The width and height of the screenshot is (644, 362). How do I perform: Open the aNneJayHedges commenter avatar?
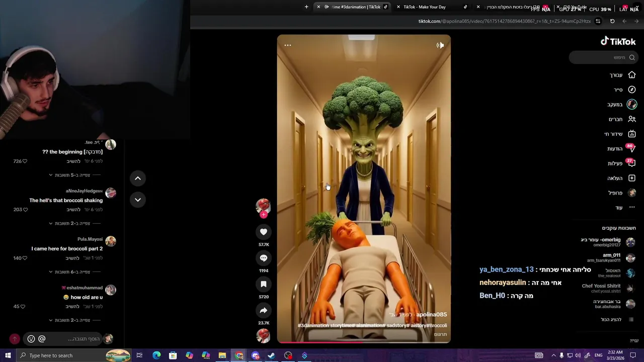pos(111,193)
